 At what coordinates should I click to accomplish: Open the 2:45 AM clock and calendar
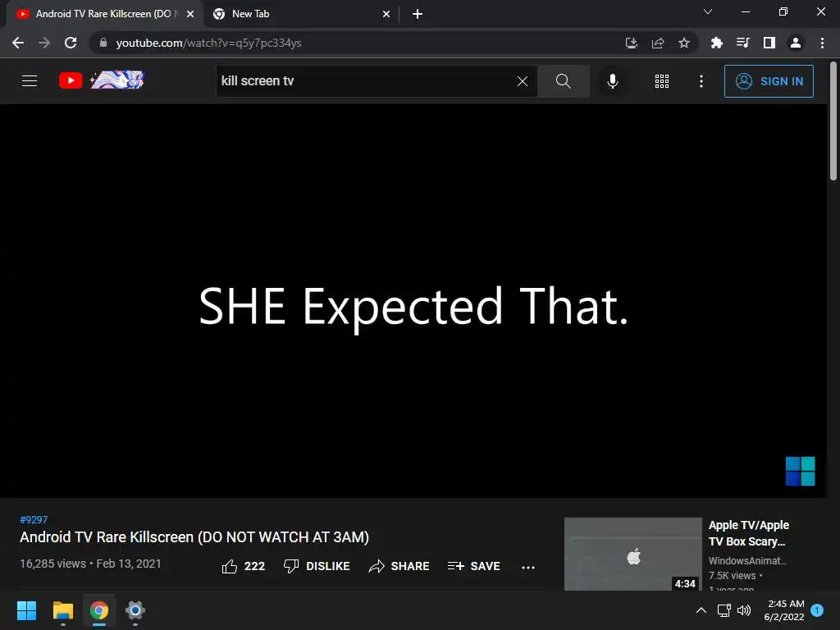click(x=783, y=610)
